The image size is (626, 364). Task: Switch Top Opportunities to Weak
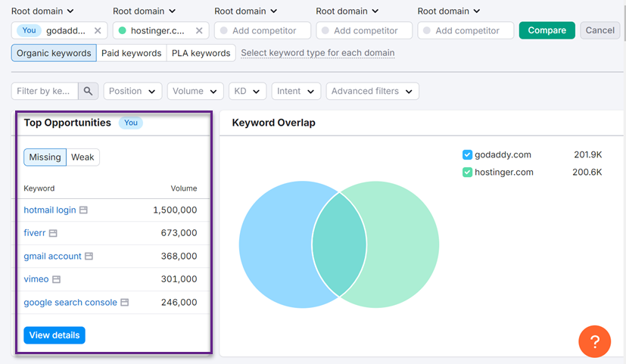point(83,157)
